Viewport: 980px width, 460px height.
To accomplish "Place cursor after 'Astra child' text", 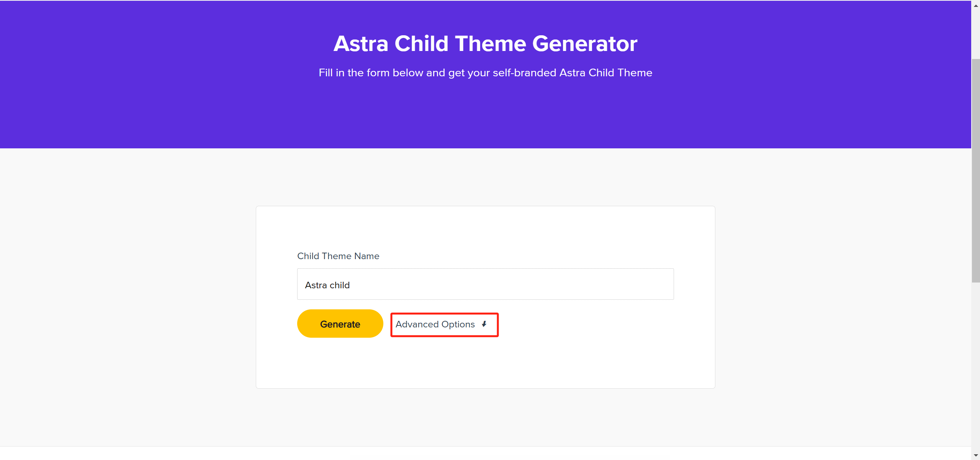I will coord(349,285).
